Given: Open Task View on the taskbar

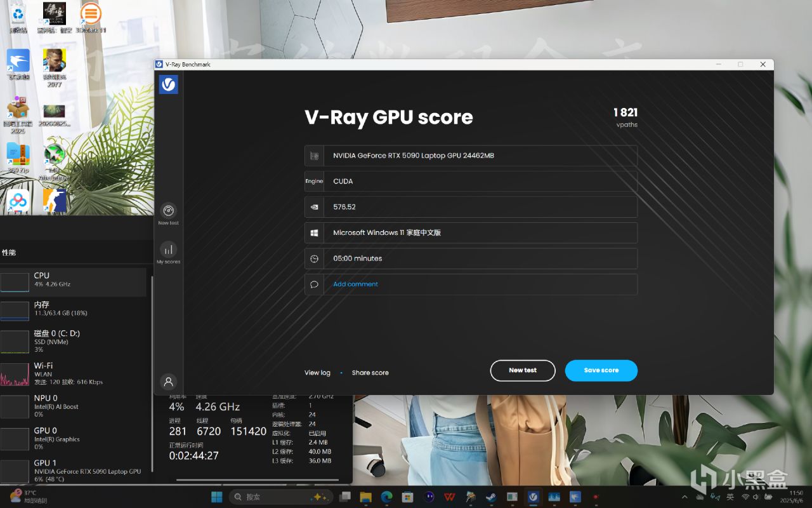Looking at the screenshot, I should [344, 497].
